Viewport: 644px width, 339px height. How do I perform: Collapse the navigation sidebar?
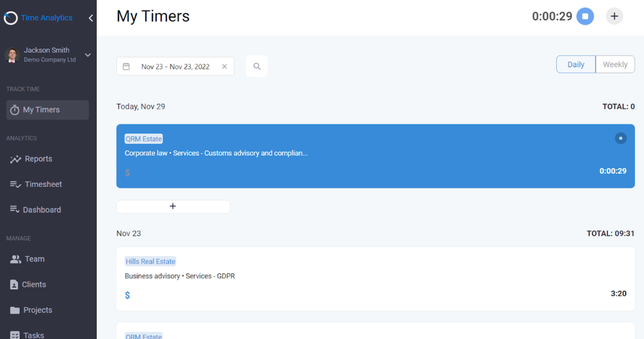[91, 17]
